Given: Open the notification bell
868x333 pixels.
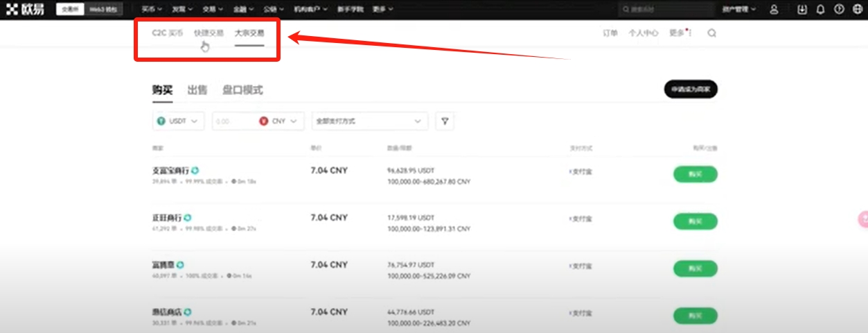Looking at the screenshot, I should (x=821, y=10).
